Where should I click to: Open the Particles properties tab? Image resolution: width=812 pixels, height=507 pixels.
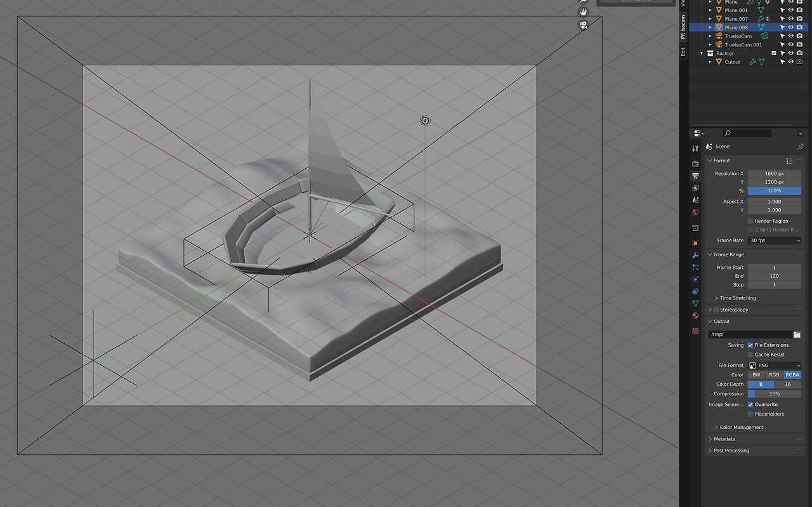(x=695, y=267)
